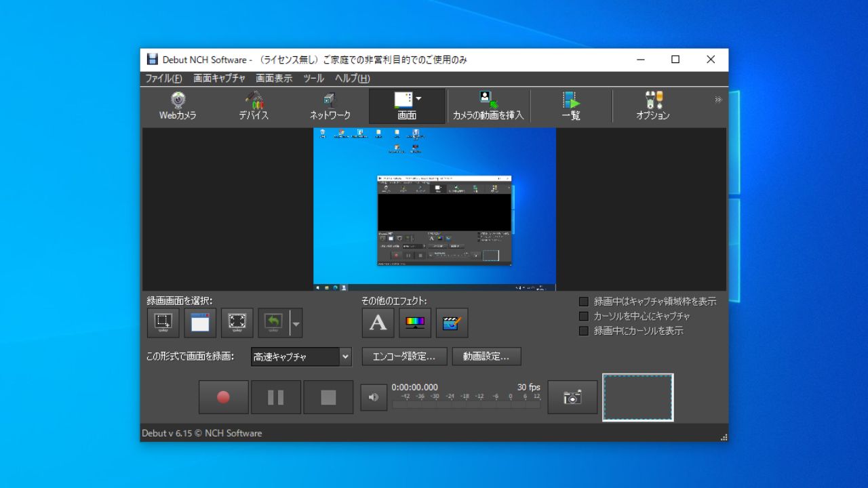Open the ツール menu
The image size is (868, 488).
click(313, 79)
